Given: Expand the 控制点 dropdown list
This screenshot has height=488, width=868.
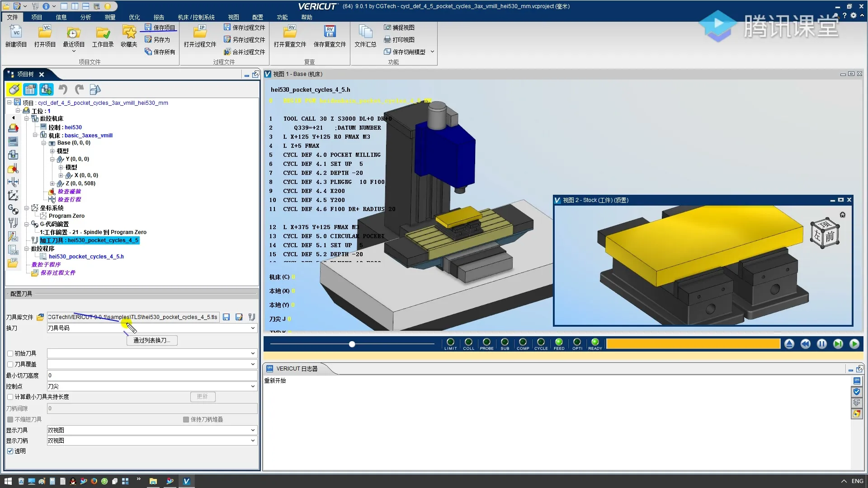Looking at the screenshot, I should pos(253,386).
